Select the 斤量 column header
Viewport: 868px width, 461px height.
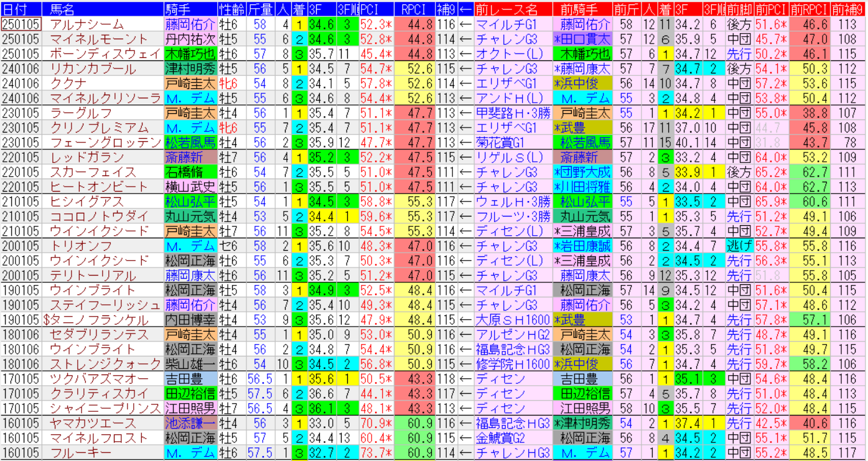point(259,9)
